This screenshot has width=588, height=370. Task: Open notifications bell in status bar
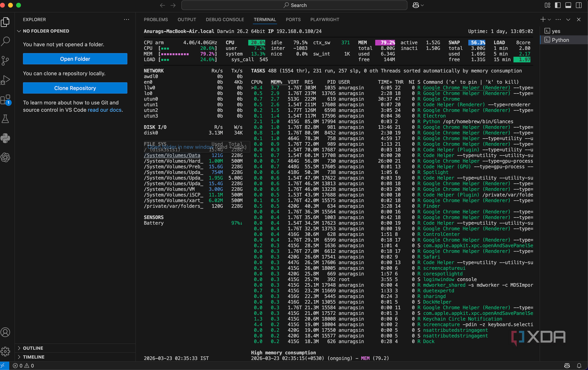coord(579,366)
